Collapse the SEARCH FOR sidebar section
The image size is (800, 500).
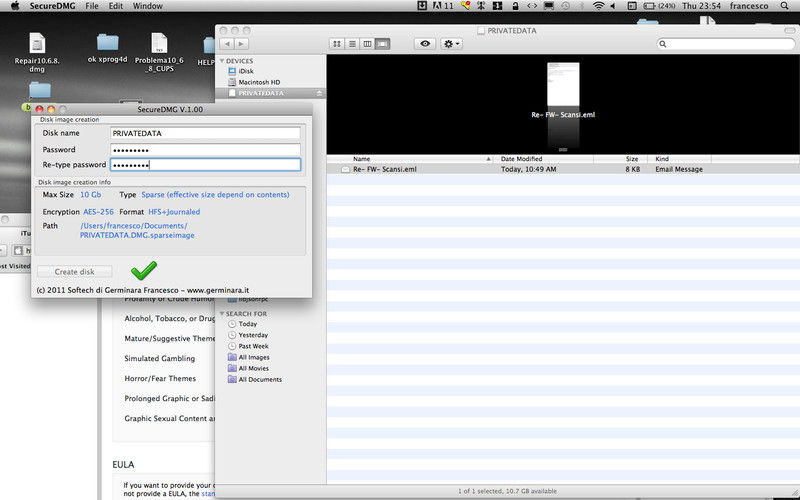tap(222, 313)
